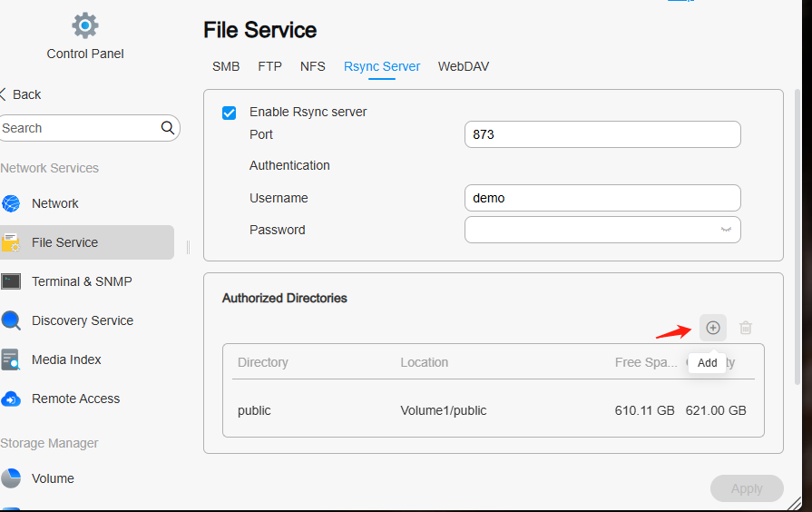
Task: Open the NFS tab
Action: pos(313,66)
